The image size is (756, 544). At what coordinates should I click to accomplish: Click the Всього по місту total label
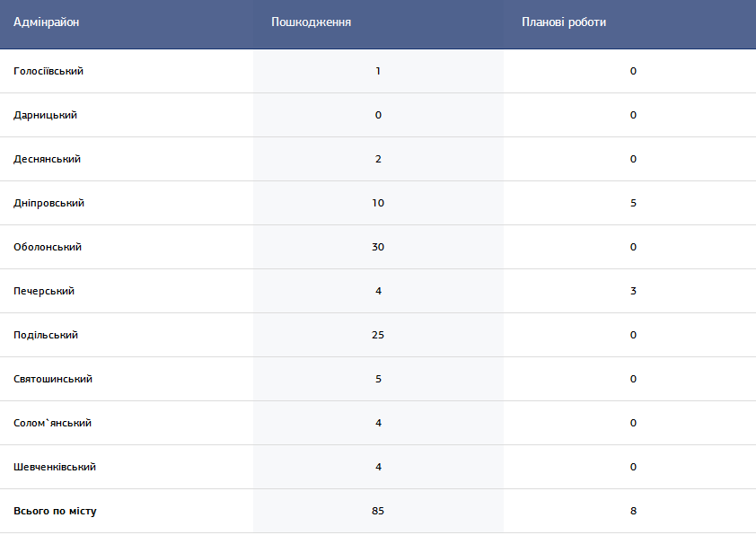[55, 512]
